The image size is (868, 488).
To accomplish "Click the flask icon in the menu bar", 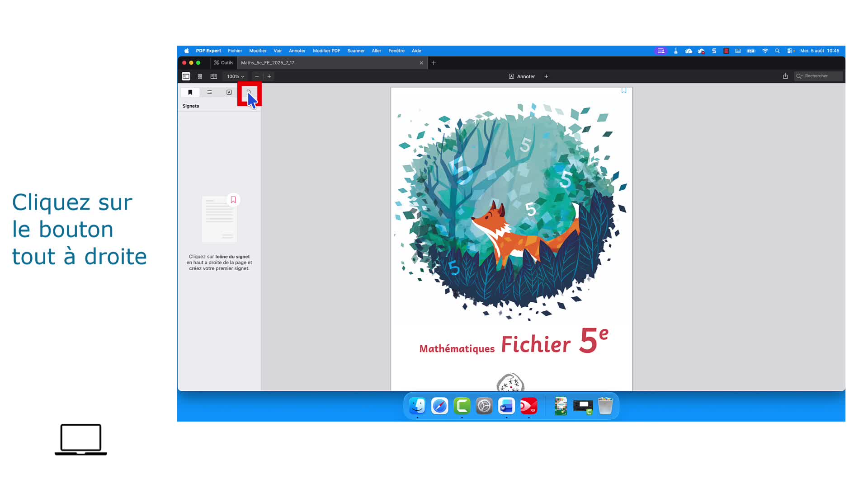I will point(676,51).
